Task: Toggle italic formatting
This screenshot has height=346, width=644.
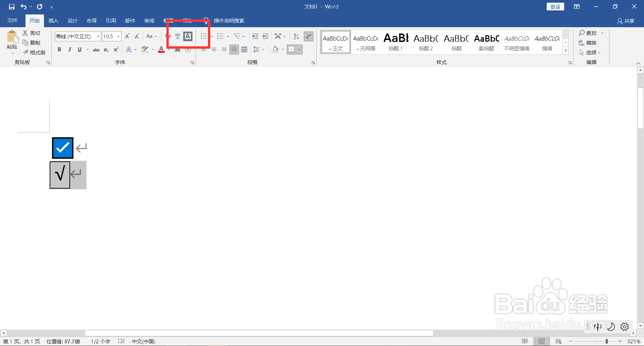Action: click(69, 50)
